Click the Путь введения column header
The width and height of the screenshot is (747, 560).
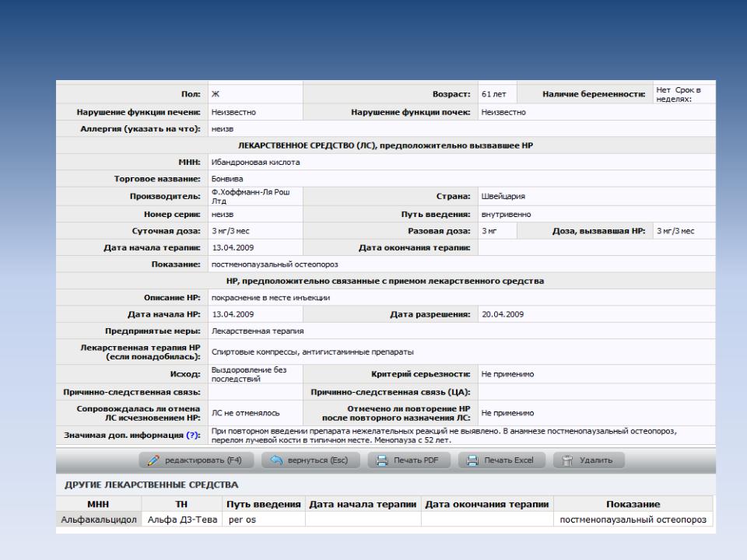tap(263, 505)
